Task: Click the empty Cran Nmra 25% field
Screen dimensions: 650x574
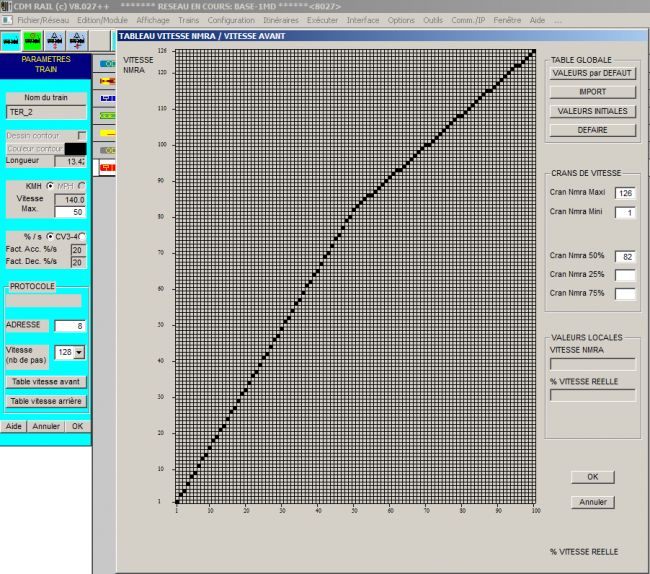Action: point(625,275)
